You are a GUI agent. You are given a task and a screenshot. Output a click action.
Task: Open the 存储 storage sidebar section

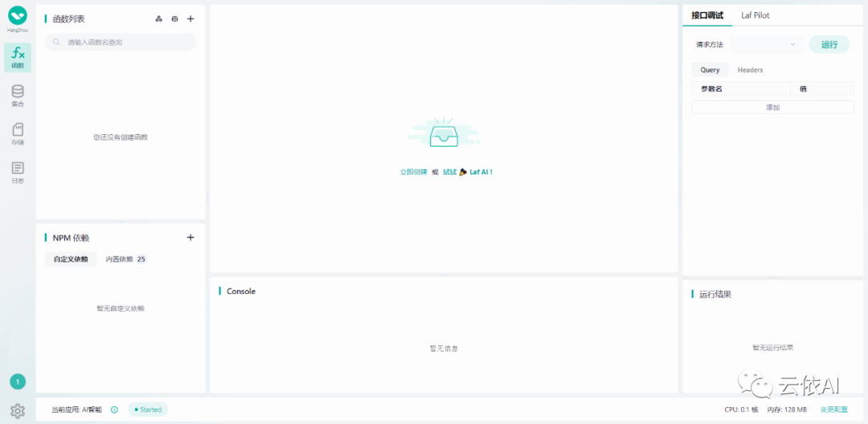point(18,134)
